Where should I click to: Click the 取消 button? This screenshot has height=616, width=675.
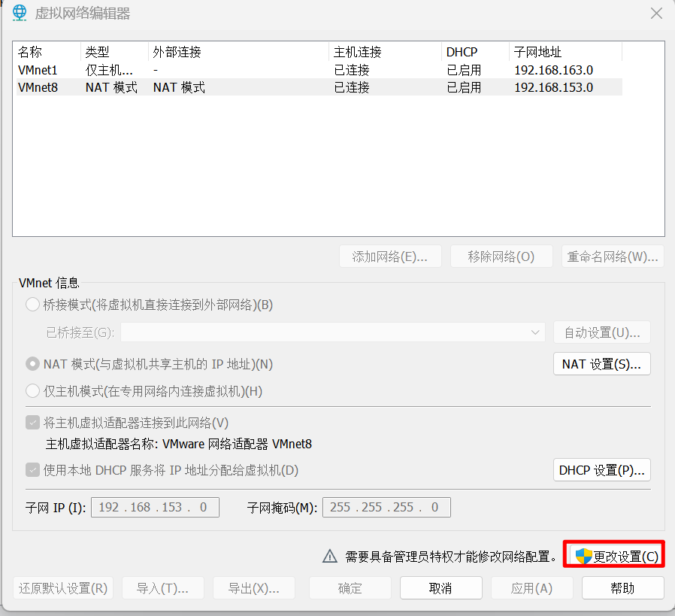click(x=440, y=588)
